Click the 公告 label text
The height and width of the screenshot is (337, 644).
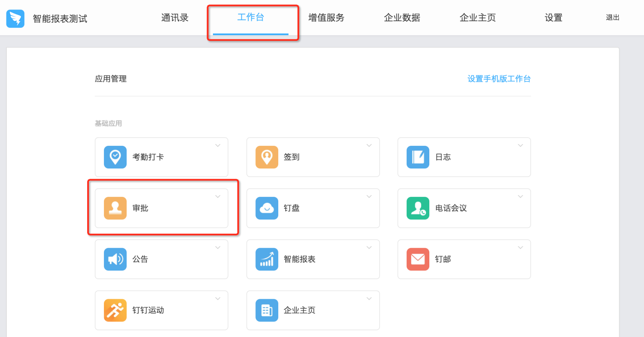click(x=140, y=259)
